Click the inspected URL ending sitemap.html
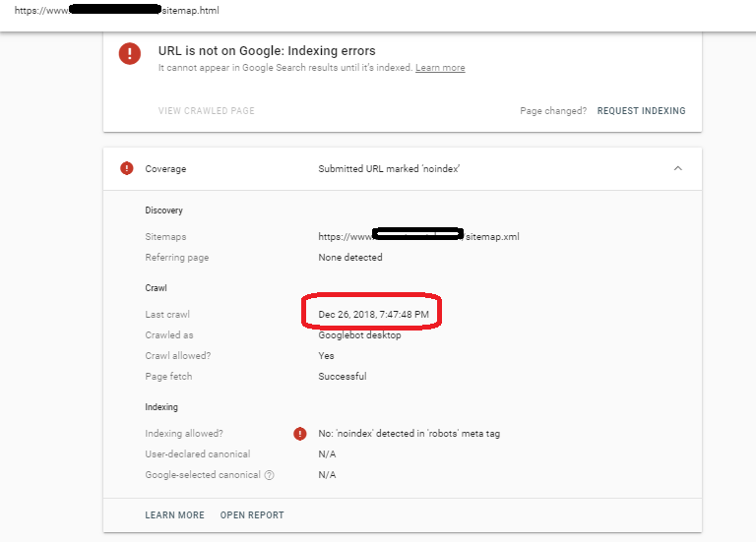This screenshot has height=542, width=756. point(117,10)
